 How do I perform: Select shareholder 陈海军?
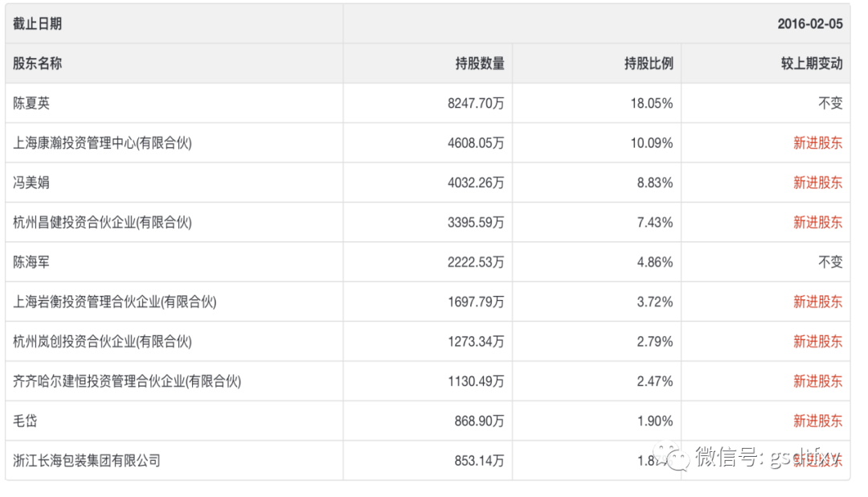click(x=31, y=262)
